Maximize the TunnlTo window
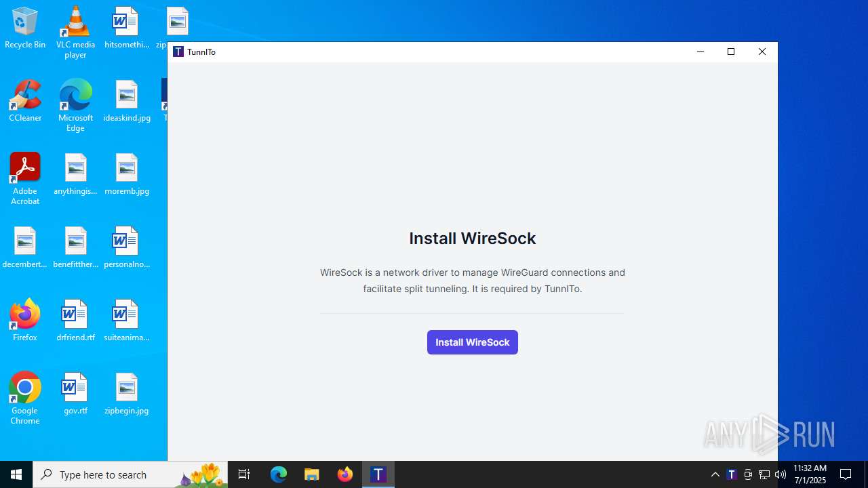 [x=731, y=52]
